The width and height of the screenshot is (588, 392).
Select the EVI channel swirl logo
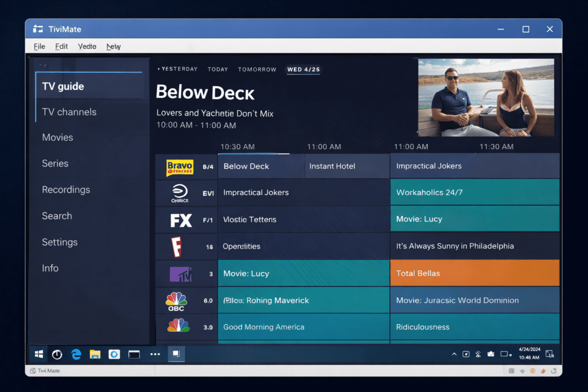[x=180, y=193]
